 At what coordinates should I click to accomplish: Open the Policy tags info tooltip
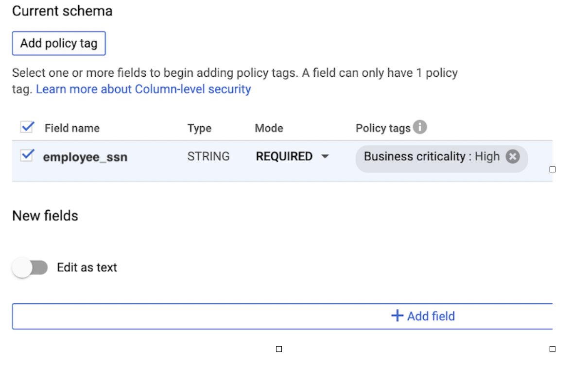click(x=421, y=127)
